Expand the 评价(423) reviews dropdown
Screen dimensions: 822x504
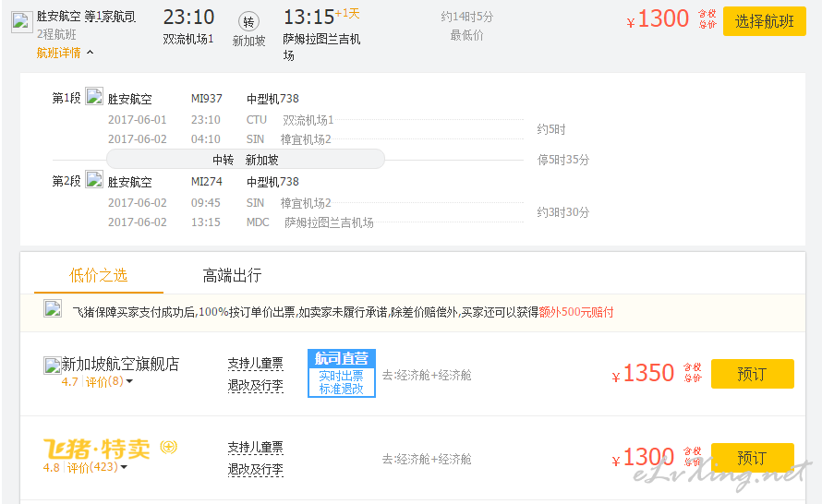(97, 467)
